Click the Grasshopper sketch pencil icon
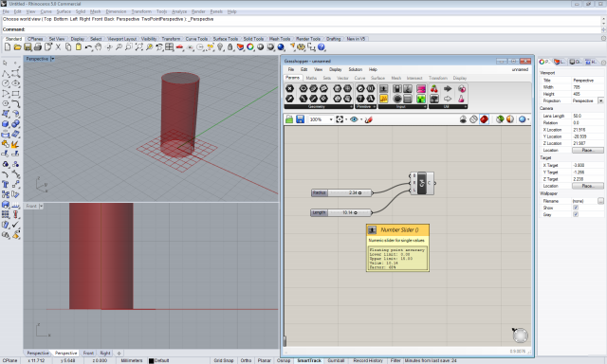The height and width of the screenshot is (364, 607). (369, 119)
